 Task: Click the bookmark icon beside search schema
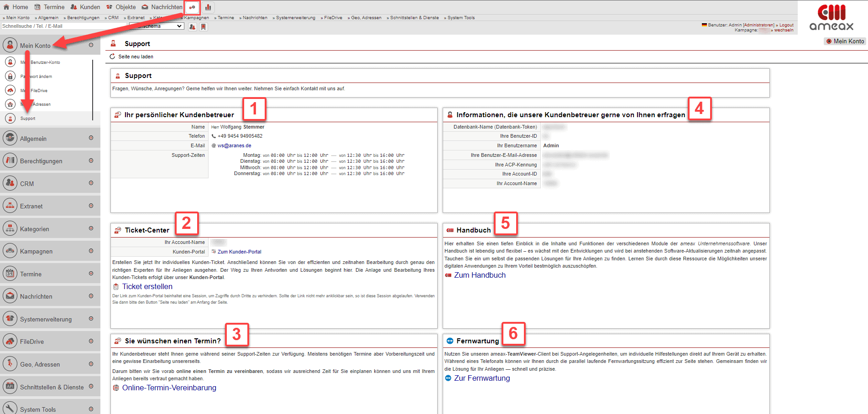coord(204,27)
